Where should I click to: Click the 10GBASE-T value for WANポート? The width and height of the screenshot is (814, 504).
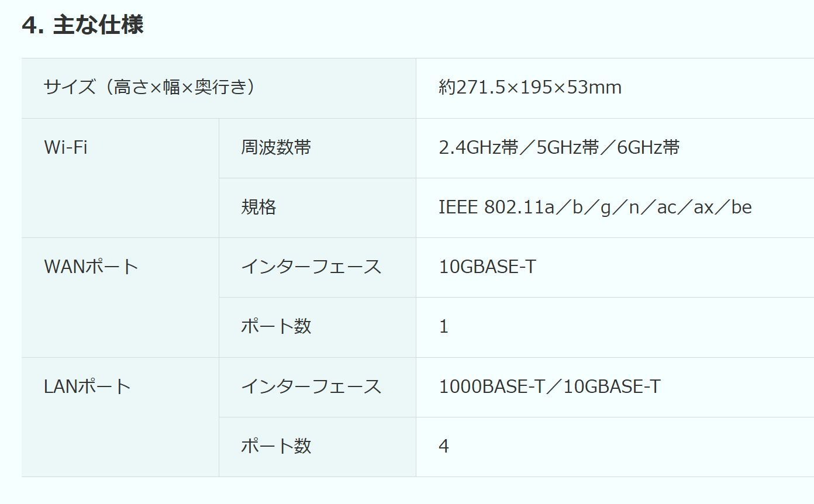[487, 267]
